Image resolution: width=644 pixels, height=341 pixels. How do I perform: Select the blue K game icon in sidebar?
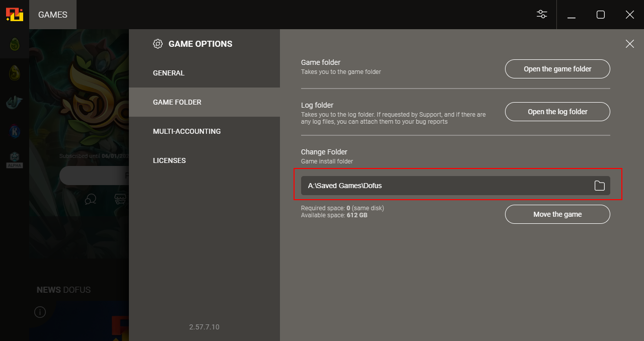(x=15, y=131)
